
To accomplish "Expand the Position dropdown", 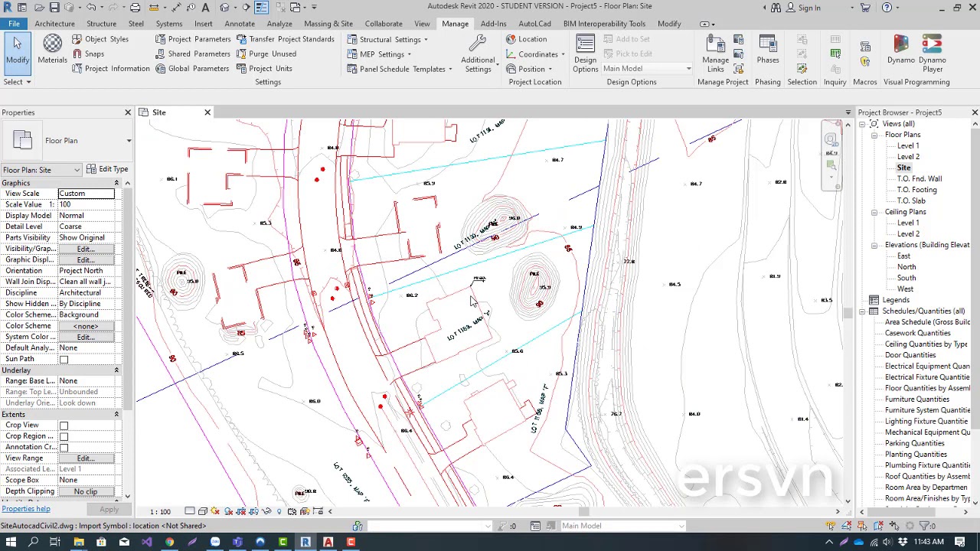I will (x=550, y=69).
